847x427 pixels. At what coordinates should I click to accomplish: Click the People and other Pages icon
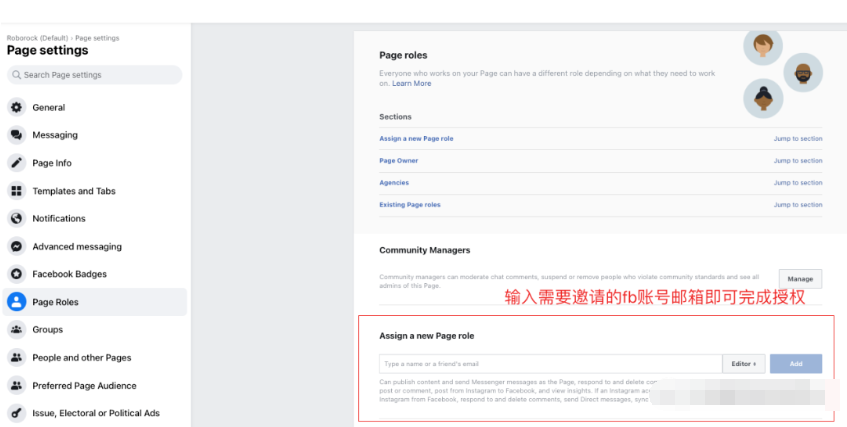click(x=17, y=357)
